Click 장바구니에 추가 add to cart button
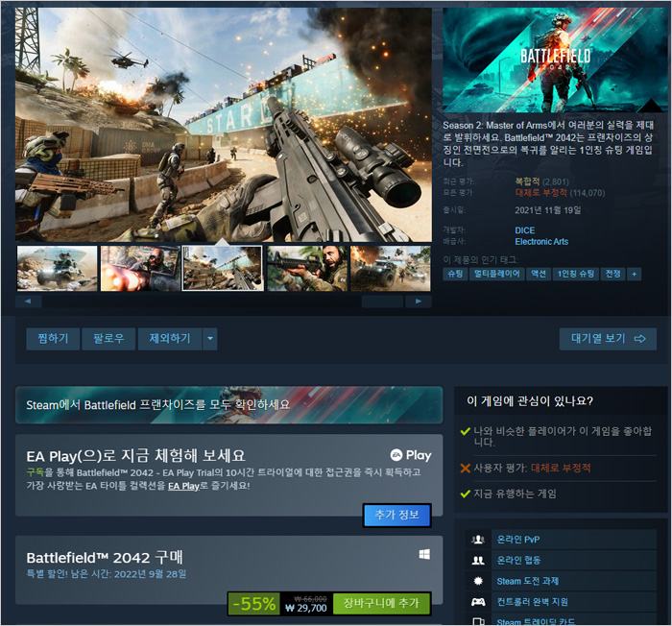 pos(381,603)
